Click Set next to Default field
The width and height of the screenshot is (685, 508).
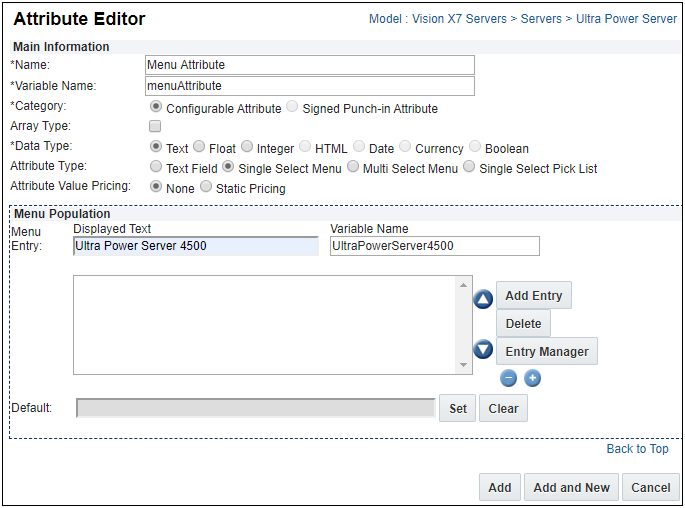[x=457, y=408]
